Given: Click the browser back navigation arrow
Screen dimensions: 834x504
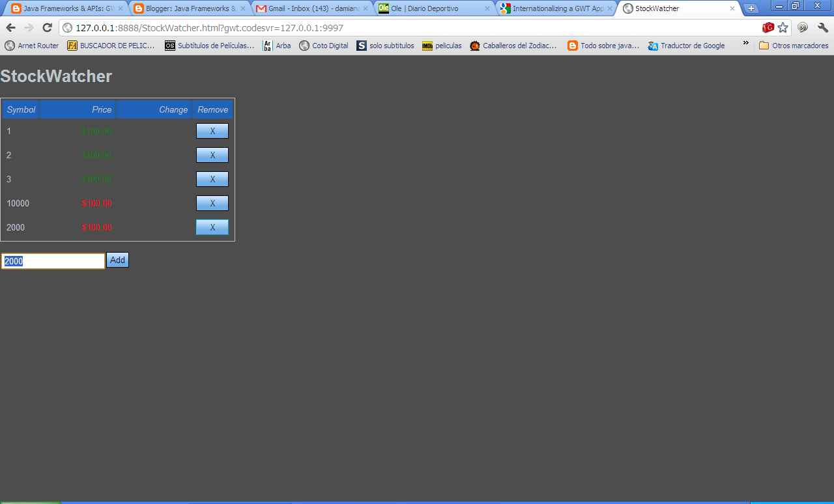Looking at the screenshot, I should pos(10,28).
